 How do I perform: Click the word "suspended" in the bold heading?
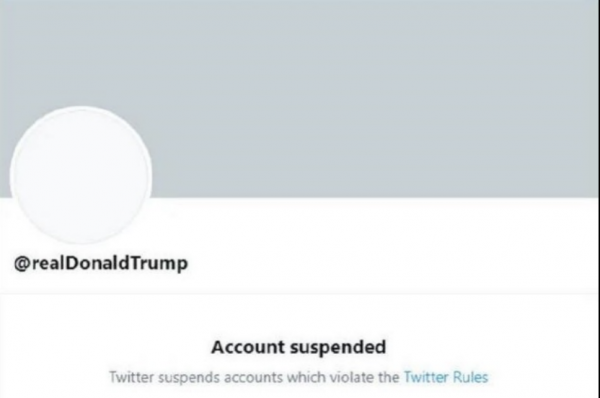pyautogui.click(x=338, y=348)
